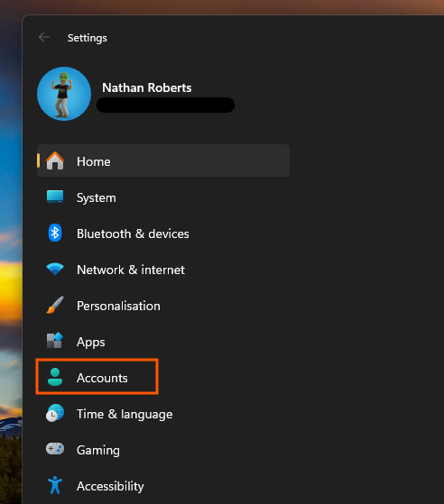
Task: Click the Bluetooth icon
Action: click(x=55, y=233)
